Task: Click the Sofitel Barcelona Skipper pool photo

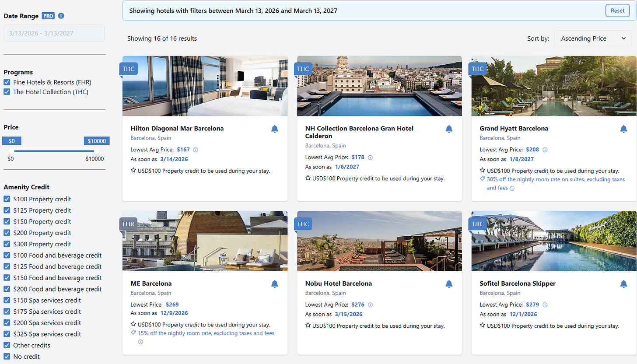Action: click(x=554, y=241)
